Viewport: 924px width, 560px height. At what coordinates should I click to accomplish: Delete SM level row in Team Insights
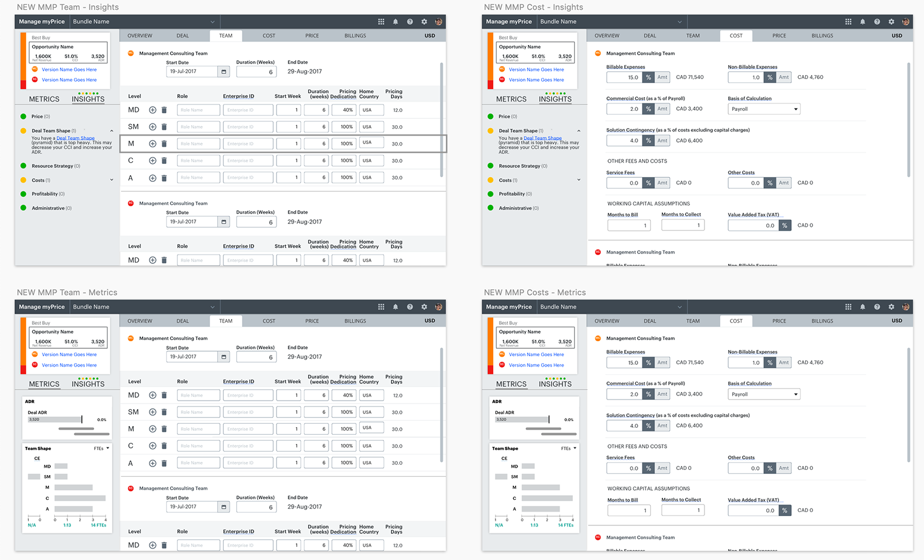164,126
